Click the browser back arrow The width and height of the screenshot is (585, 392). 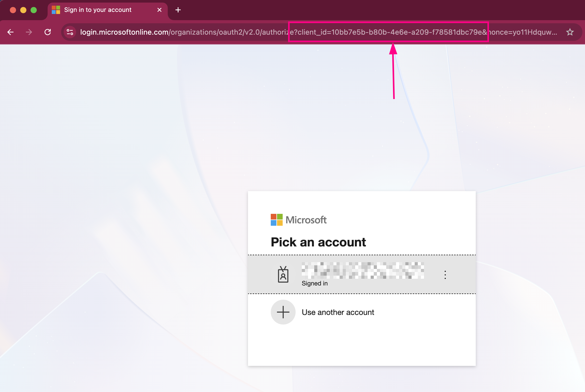point(11,32)
